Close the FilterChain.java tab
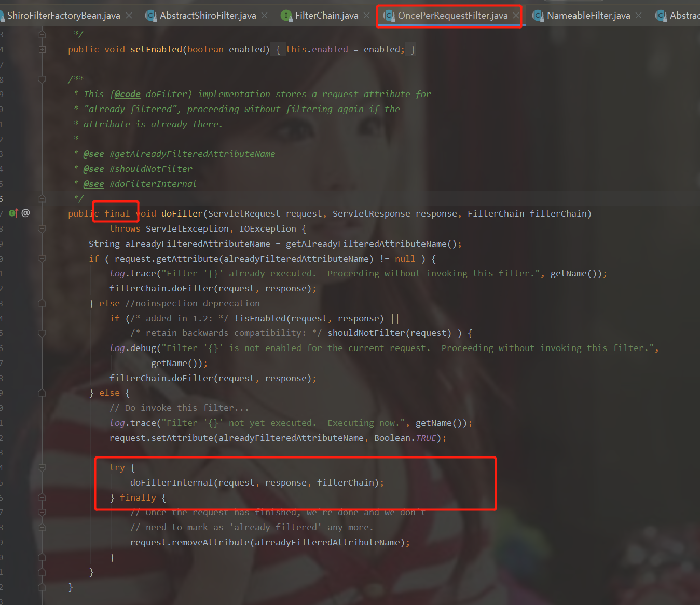The image size is (700, 605). [367, 16]
